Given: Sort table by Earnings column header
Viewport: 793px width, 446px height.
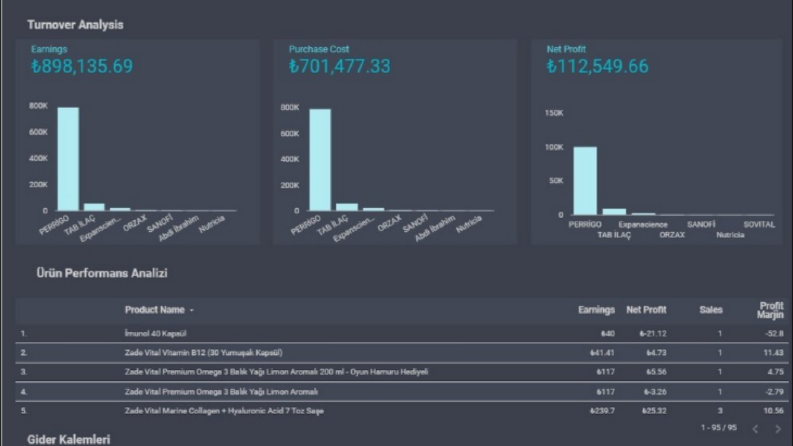Looking at the screenshot, I should (596, 310).
